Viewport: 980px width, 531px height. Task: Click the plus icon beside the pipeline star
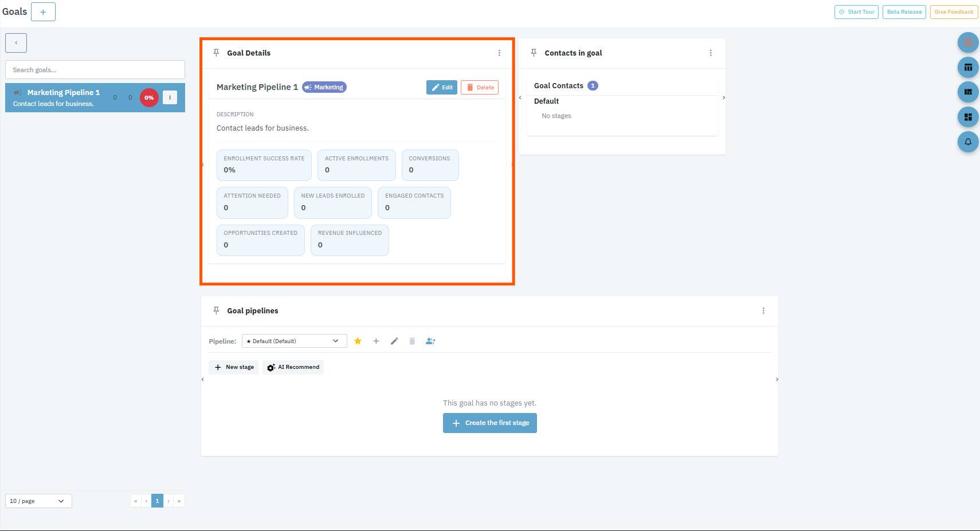[376, 341]
